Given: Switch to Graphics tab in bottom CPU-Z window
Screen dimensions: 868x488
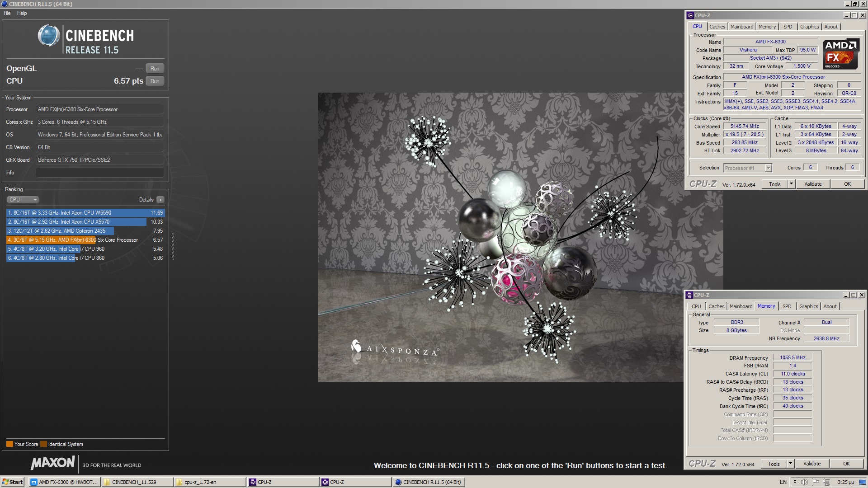Looking at the screenshot, I should pyautogui.click(x=808, y=306).
